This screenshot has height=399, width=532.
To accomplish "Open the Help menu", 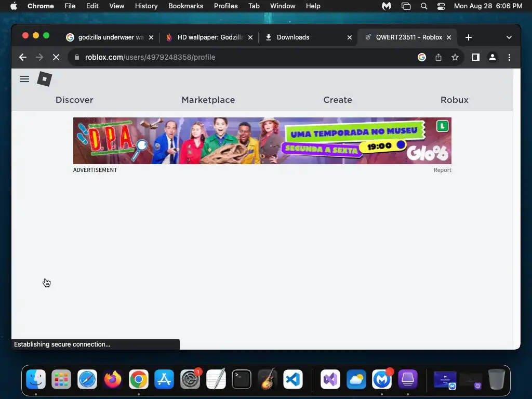I will pyautogui.click(x=313, y=6).
